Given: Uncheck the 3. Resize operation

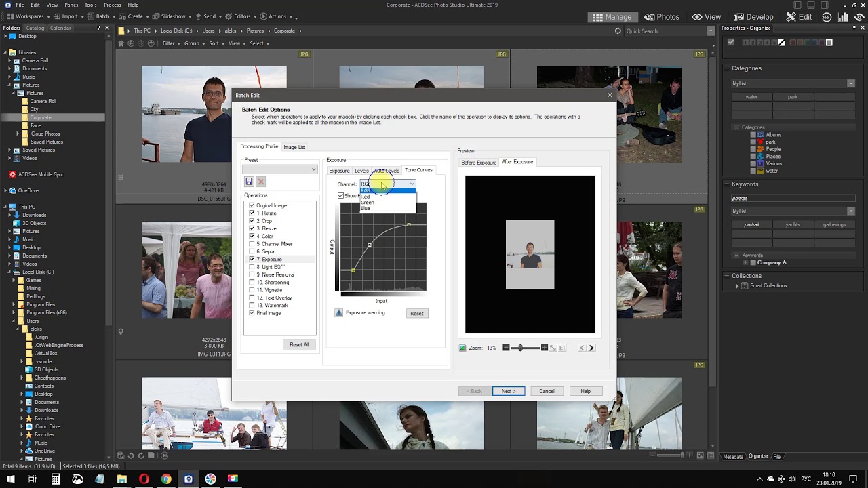Looking at the screenshot, I should (252, 228).
